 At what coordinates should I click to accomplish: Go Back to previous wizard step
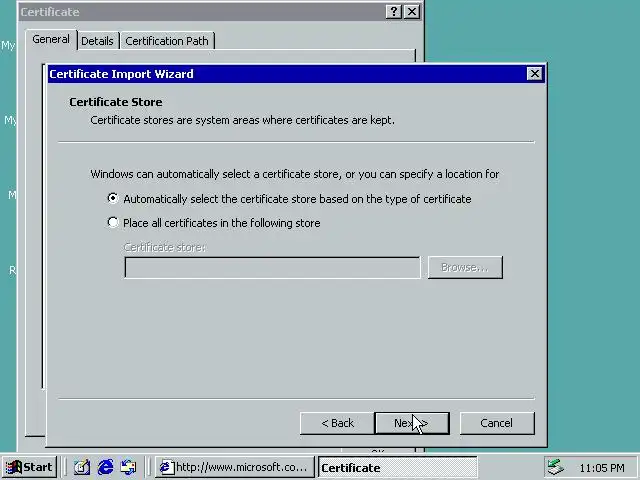pos(337,423)
